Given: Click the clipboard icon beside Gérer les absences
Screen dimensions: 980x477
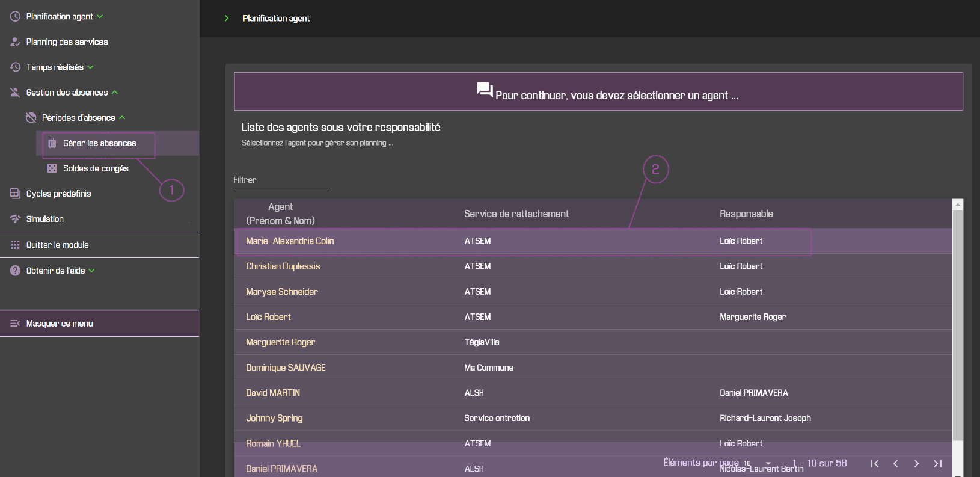Looking at the screenshot, I should 52,143.
